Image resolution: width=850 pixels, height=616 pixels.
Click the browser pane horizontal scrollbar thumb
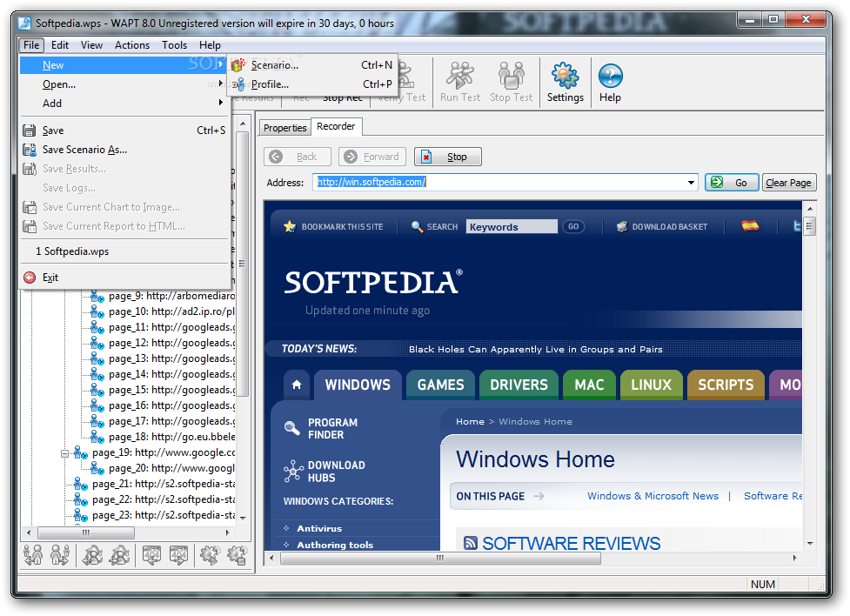(x=440, y=558)
